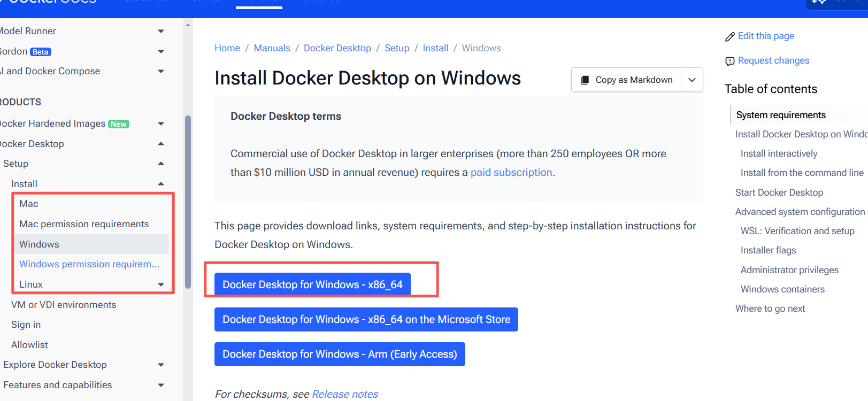
Task: Select the Windows item in sidebar
Action: [91, 244]
